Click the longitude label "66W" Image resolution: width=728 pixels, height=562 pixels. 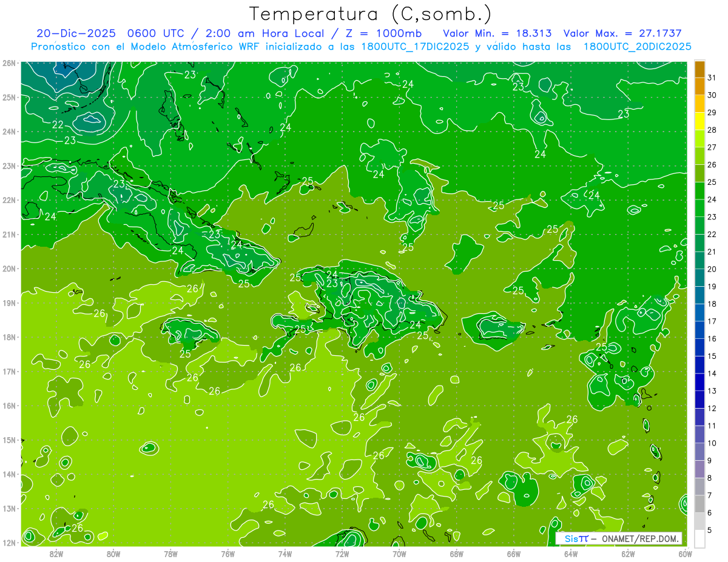(513, 553)
